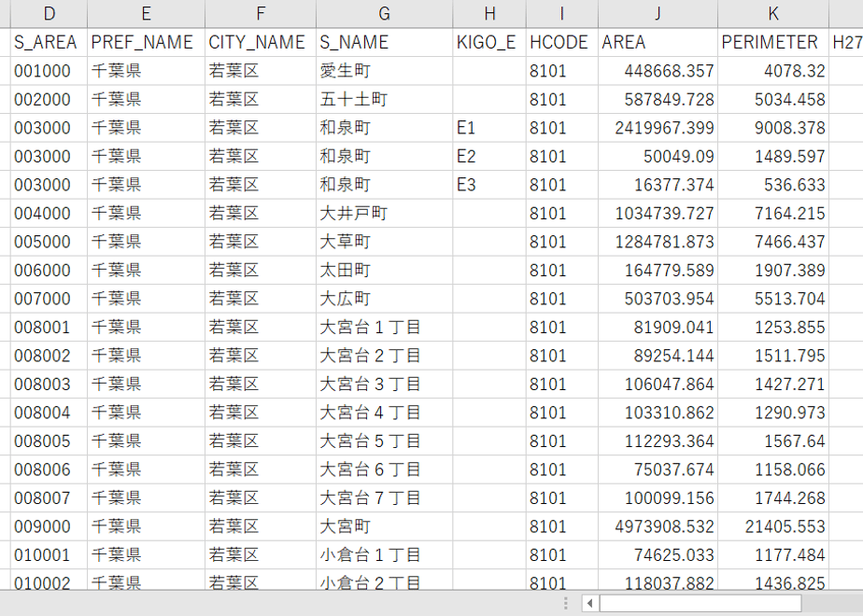Image resolution: width=863 pixels, height=616 pixels.
Task: Select area value 75037.674
Action: tap(658, 469)
